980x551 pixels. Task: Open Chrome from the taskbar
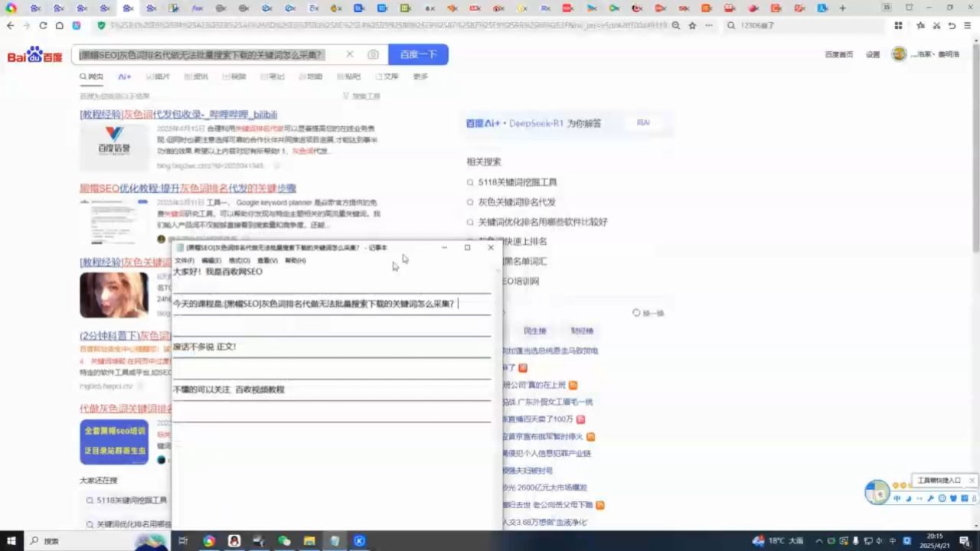[208, 541]
